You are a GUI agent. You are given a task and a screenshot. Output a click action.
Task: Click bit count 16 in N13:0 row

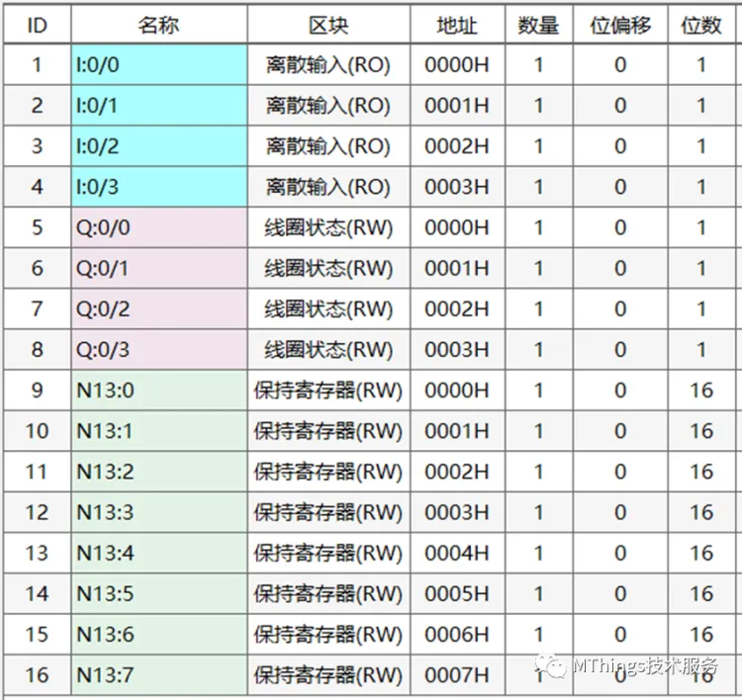(x=701, y=391)
